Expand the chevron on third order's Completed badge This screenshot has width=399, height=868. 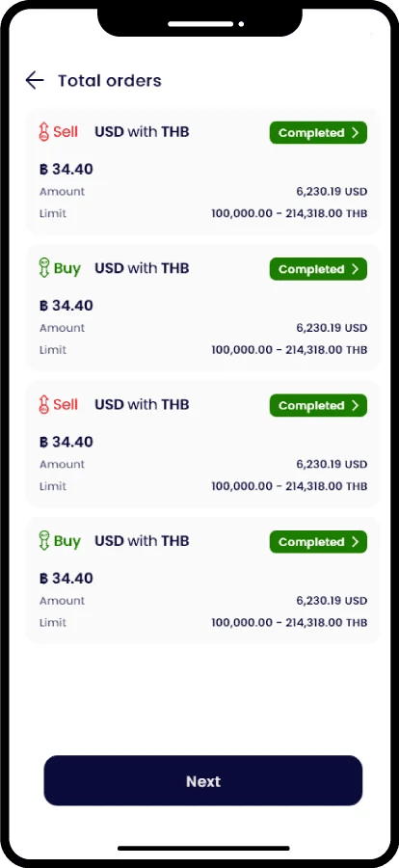[x=356, y=406]
